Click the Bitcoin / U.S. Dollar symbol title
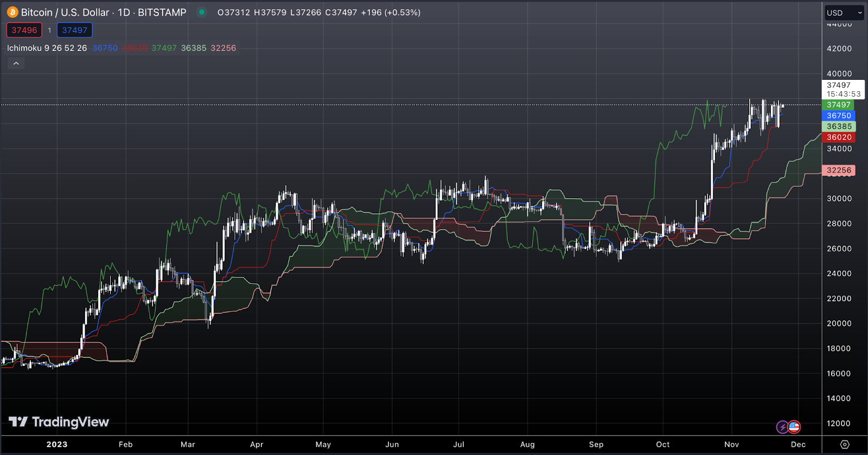The width and height of the screenshot is (868, 455). (65, 12)
